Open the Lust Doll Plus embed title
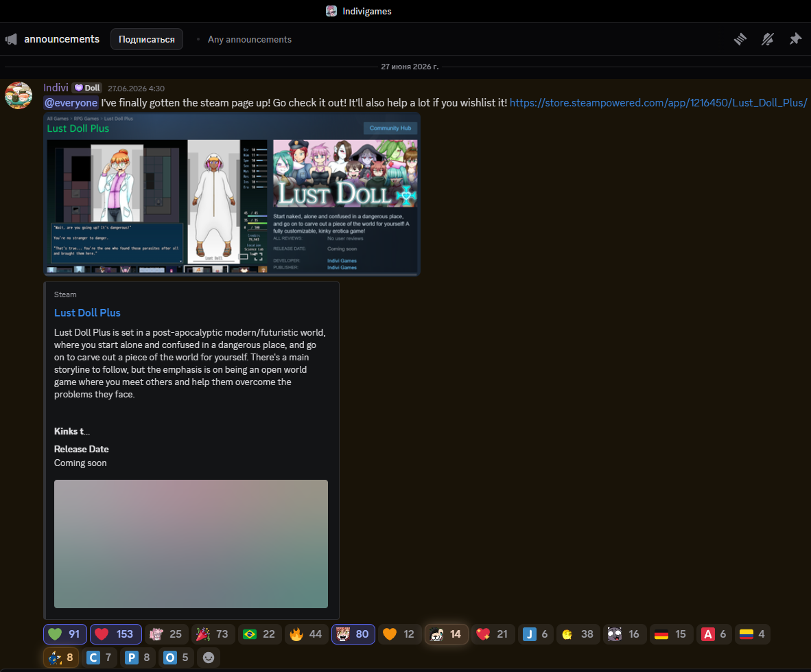Screen dimensions: 811x672 [x=87, y=312]
